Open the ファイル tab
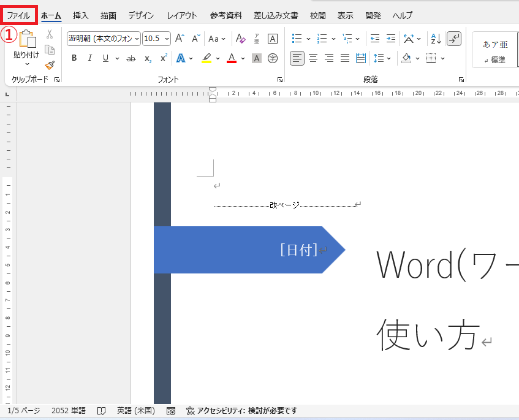The width and height of the screenshot is (519, 420). (18, 15)
